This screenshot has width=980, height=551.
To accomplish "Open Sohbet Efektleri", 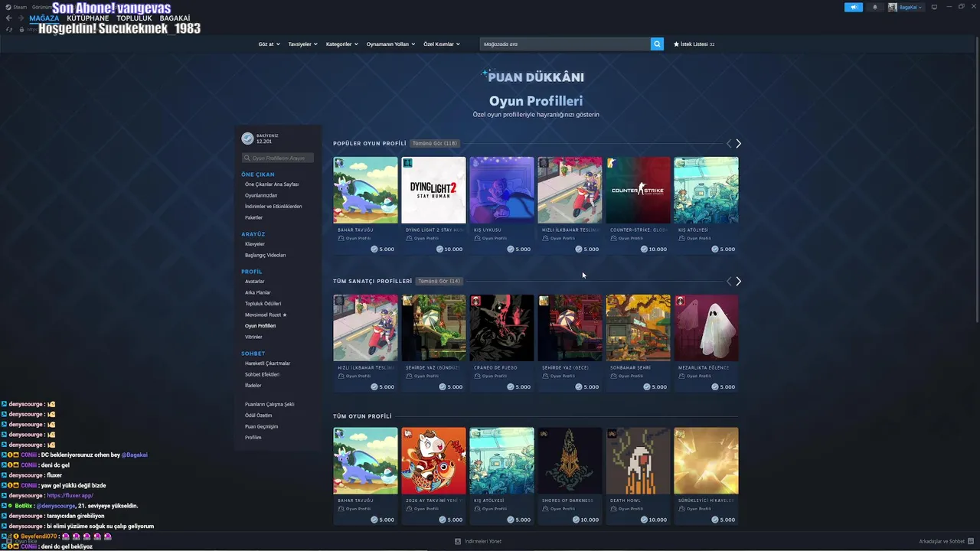I will click(262, 374).
